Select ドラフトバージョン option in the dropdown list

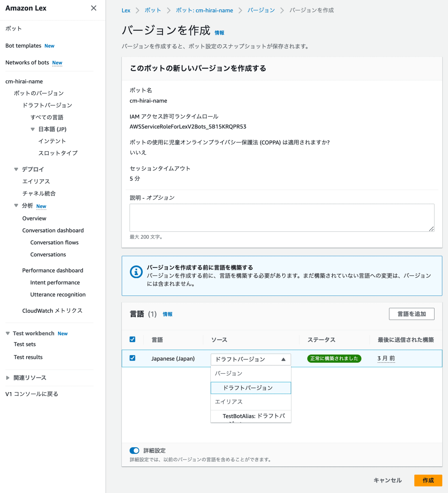[251, 388]
